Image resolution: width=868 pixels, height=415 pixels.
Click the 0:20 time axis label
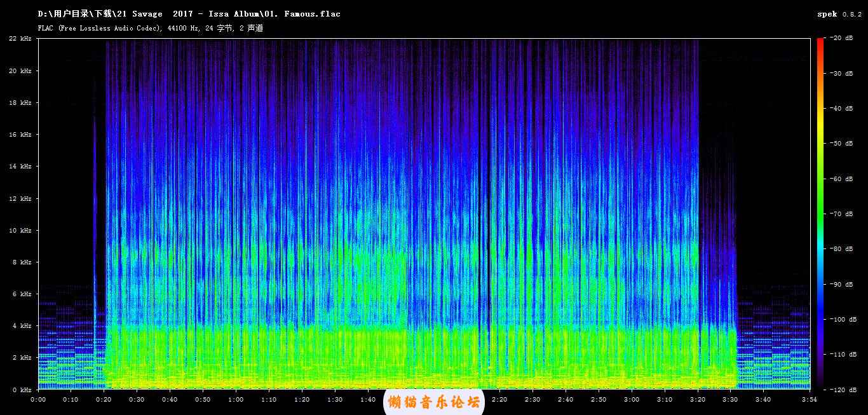(x=104, y=399)
